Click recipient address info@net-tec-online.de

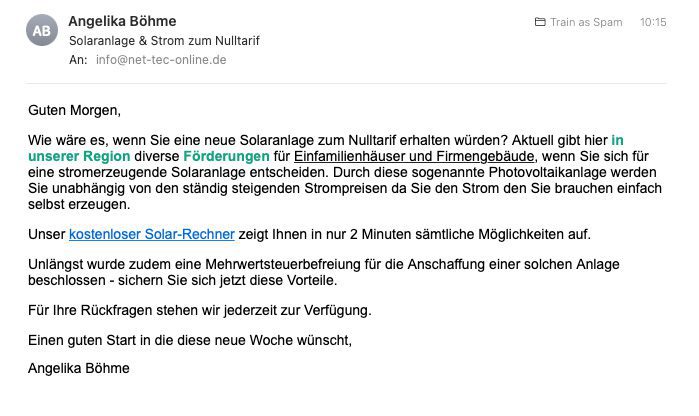161,59
